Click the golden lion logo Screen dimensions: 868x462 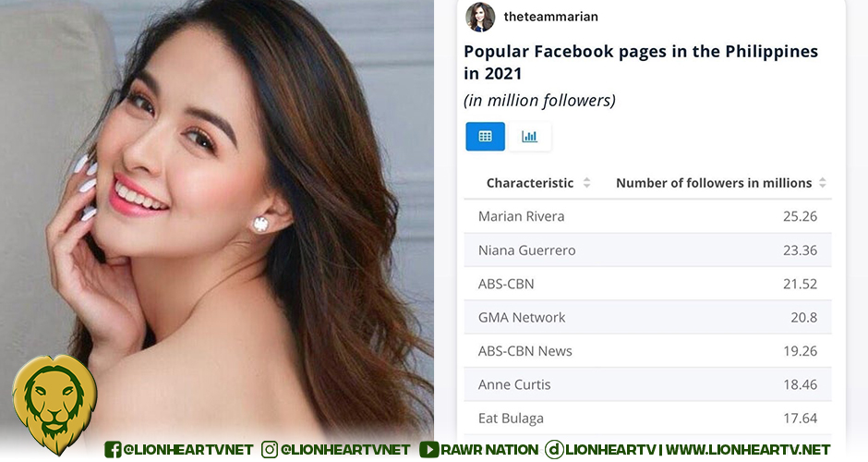tap(54, 403)
